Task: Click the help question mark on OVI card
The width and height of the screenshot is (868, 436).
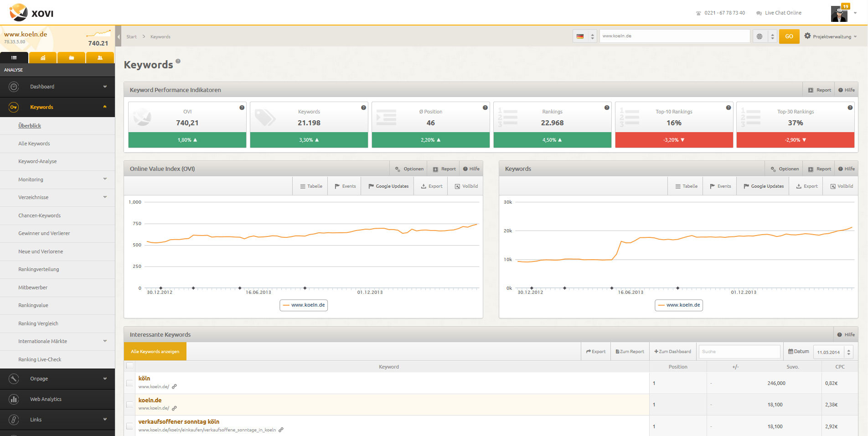Action: [242, 108]
